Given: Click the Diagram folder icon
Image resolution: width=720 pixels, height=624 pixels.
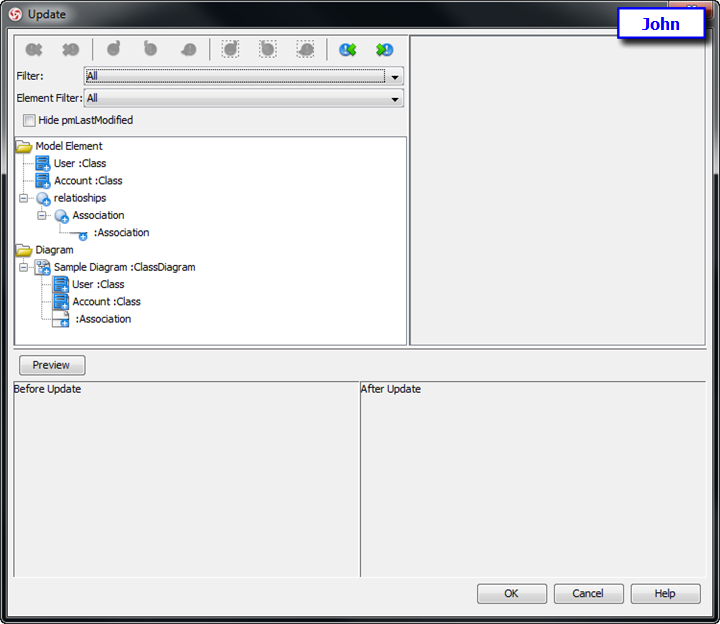Looking at the screenshot, I should pyautogui.click(x=24, y=250).
